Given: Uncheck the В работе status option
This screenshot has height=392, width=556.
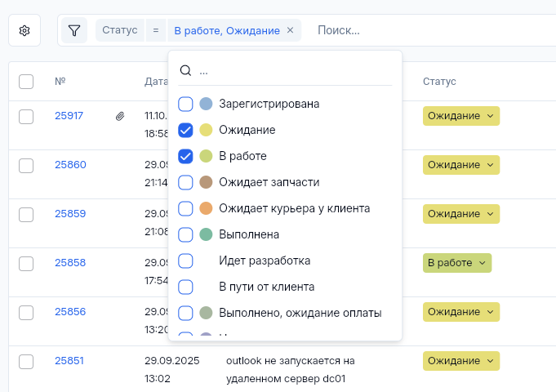Looking at the screenshot, I should (185, 156).
